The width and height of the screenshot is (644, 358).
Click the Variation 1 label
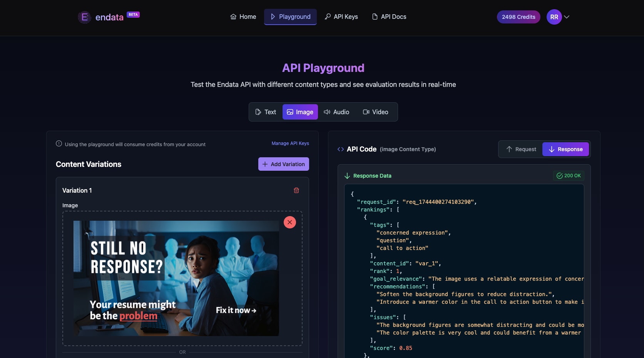[x=77, y=190]
